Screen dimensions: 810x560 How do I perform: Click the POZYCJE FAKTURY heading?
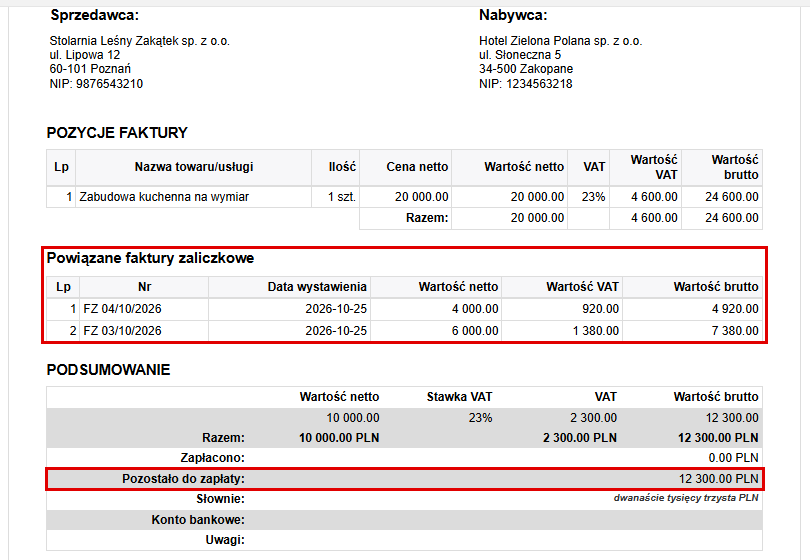click(117, 133)
